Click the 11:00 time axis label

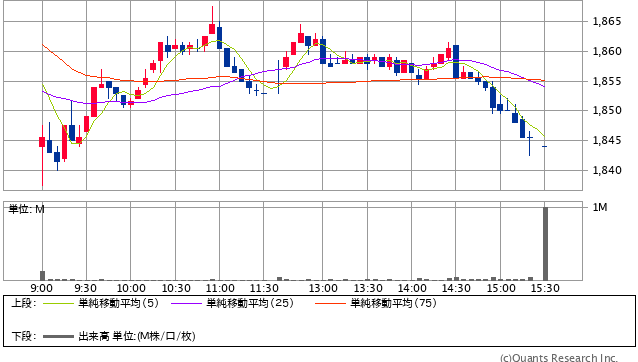[x=220, y=288]
